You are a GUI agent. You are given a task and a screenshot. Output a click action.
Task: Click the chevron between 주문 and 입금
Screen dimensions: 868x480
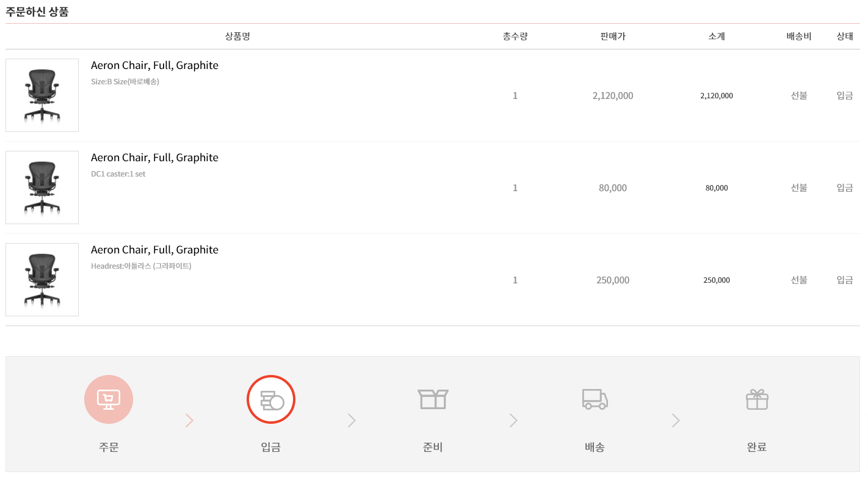pos(189,420)
